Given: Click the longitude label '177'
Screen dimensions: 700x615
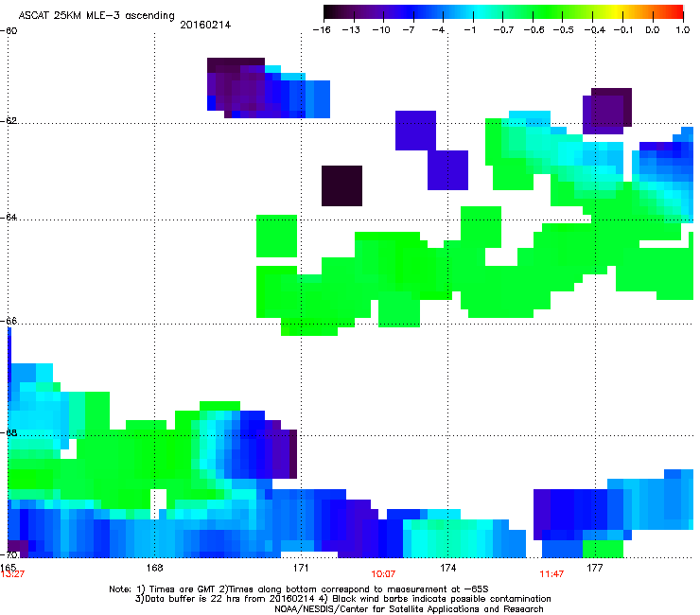Looking at the screenshot, I should coord(595,568).
